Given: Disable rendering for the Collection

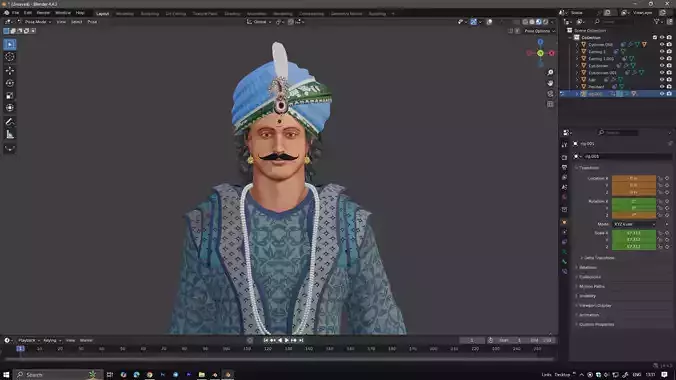Looking at the screenshot, I should [669, 38].
